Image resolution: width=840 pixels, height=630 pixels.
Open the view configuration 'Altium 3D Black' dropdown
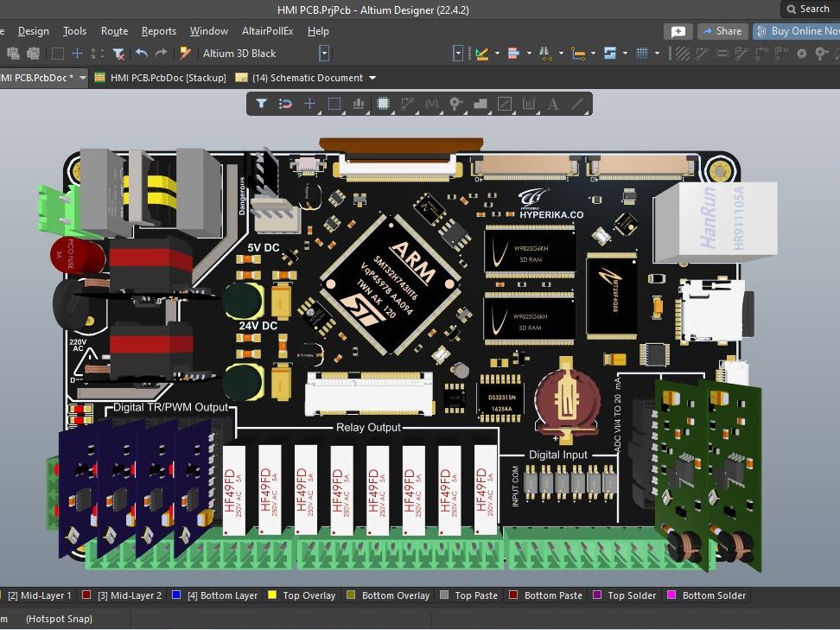323,53
